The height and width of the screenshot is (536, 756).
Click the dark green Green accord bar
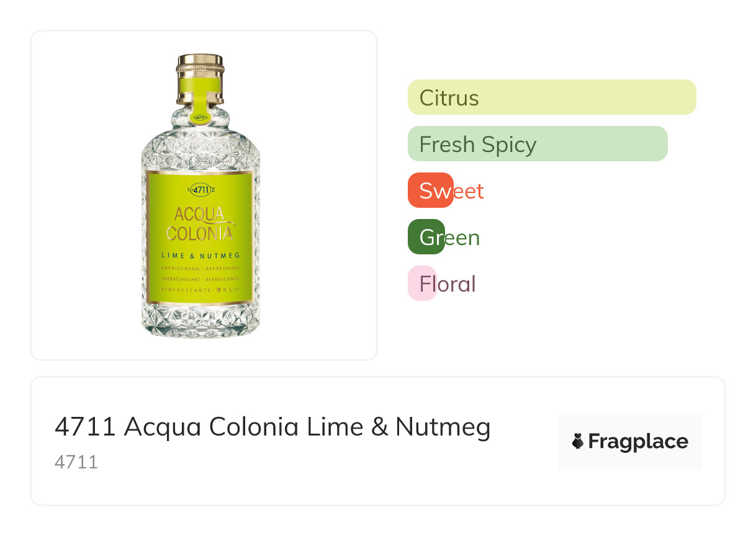426,237
